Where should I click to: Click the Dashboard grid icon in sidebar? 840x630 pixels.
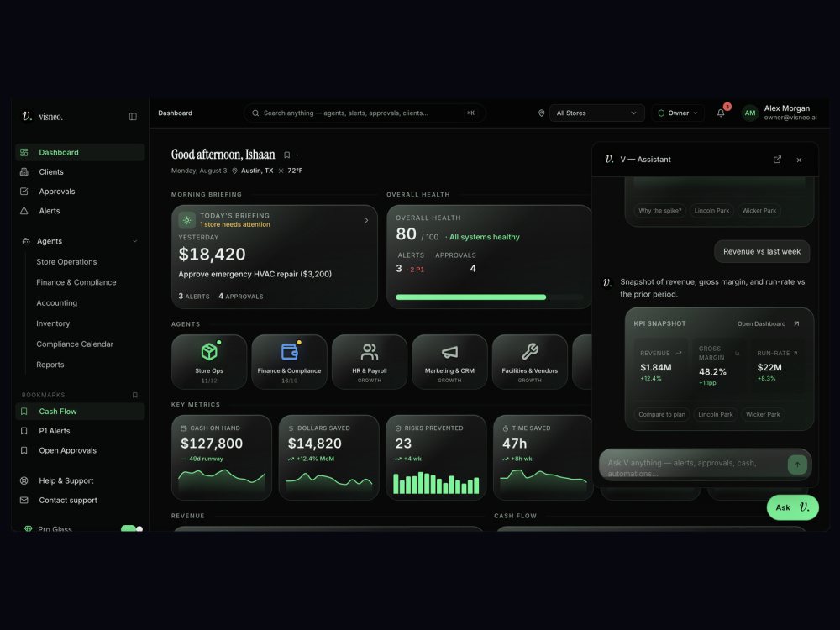click(24, 153)
